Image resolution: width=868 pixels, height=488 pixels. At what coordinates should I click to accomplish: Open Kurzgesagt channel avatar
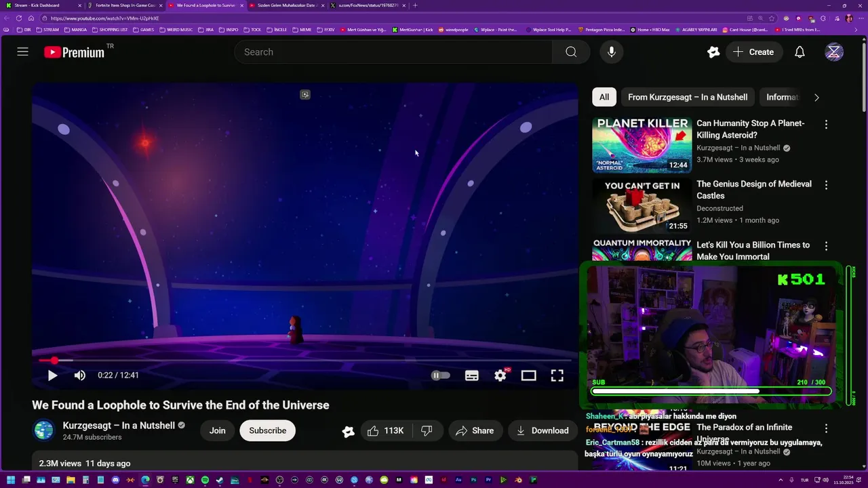click(44, 430)
